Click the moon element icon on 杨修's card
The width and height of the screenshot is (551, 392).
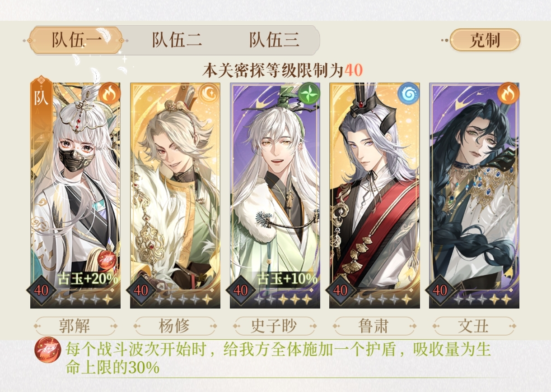pyautogui.click(x=209, y=93)
